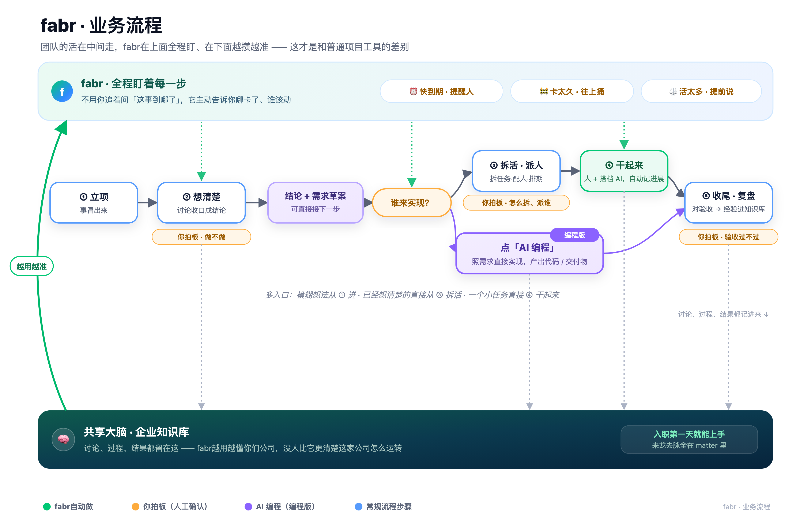Click the text '拆任务·配人·排期'

pos(516,178)
